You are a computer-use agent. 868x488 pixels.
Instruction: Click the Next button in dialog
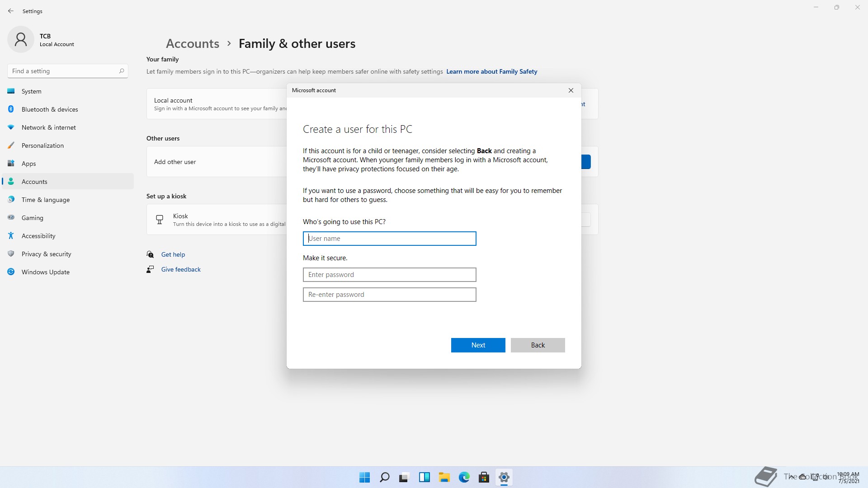pyautogui.click(x=478, y=345)
